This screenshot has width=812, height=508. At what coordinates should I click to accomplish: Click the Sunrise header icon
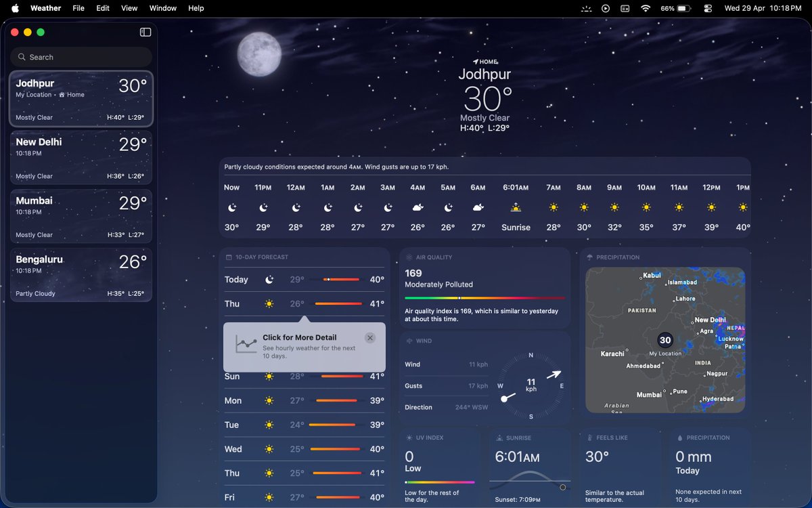pyautogui.click(x=499, y=438)
